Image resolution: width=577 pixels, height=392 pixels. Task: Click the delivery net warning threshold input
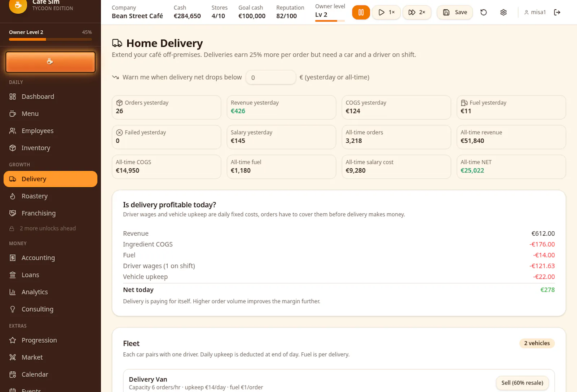pos(271,77)
